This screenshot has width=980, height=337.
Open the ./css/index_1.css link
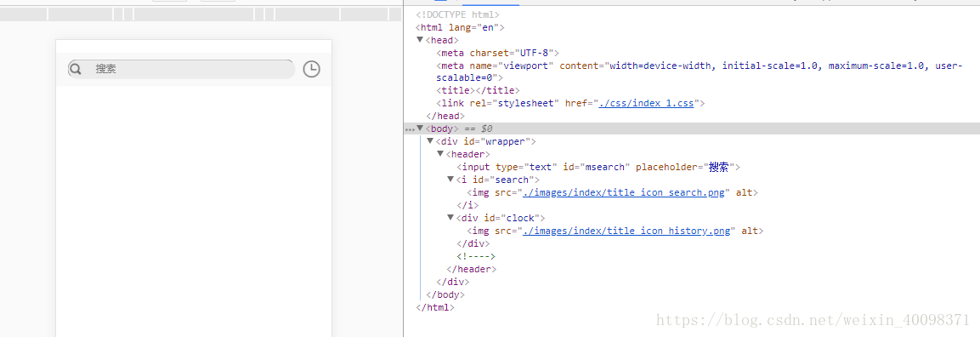(646, 103)
